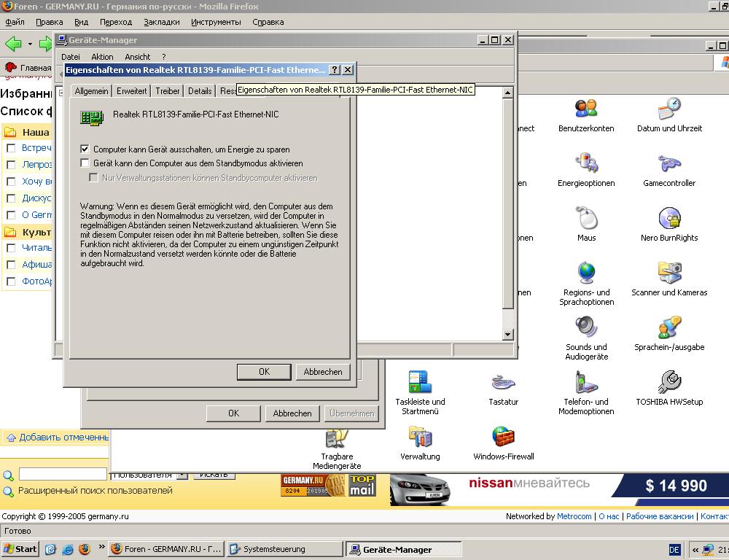The width and height of the screenshot is (729, 560).
Task: Open the Verwaltung icon
Action: (x=420, y=443)
